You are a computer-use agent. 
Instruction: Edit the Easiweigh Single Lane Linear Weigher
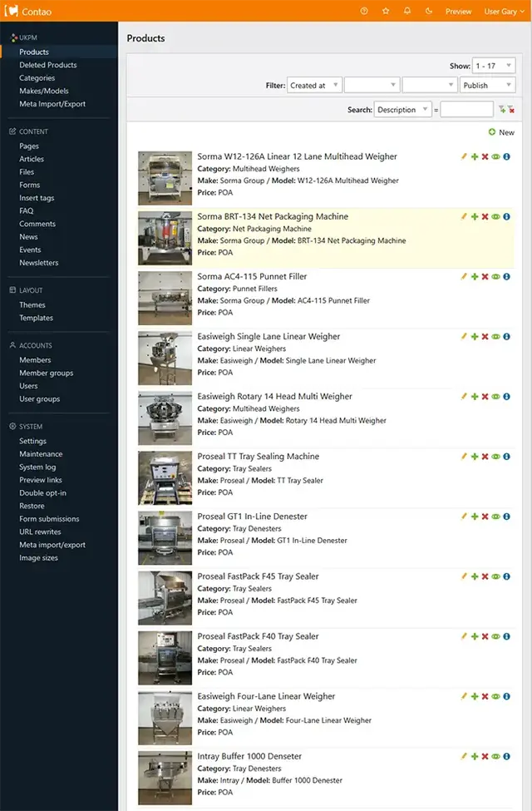(x=464, y=336)
